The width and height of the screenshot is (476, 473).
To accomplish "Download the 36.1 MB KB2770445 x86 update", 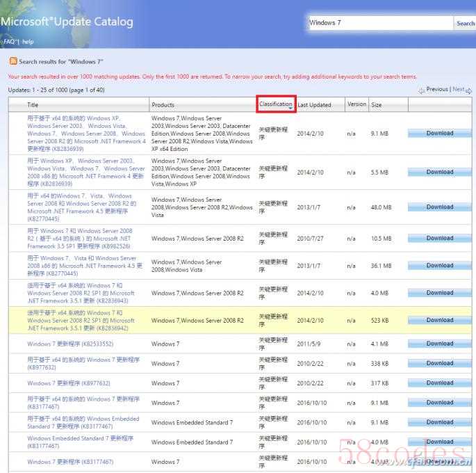I will click(440, 266).
